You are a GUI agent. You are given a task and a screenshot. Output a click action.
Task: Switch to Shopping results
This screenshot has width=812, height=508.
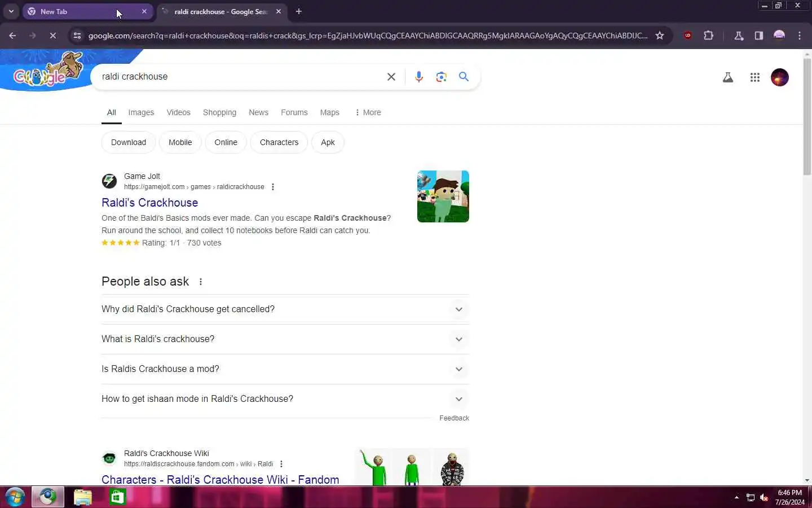[219, 112]
